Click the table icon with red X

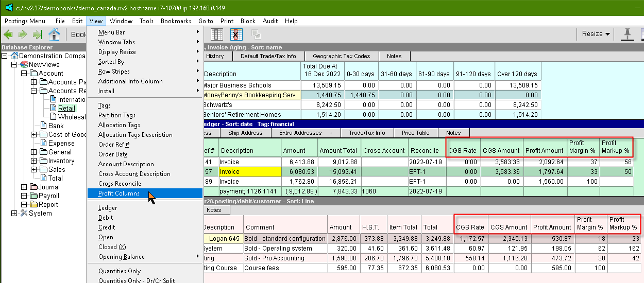236,34
